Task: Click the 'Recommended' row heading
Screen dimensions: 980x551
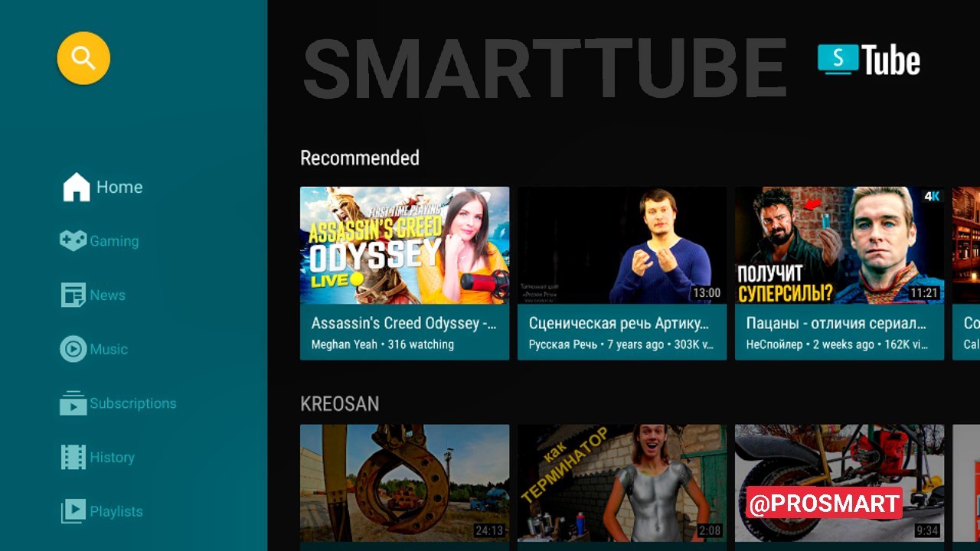Action: click(x=360, y=158)
